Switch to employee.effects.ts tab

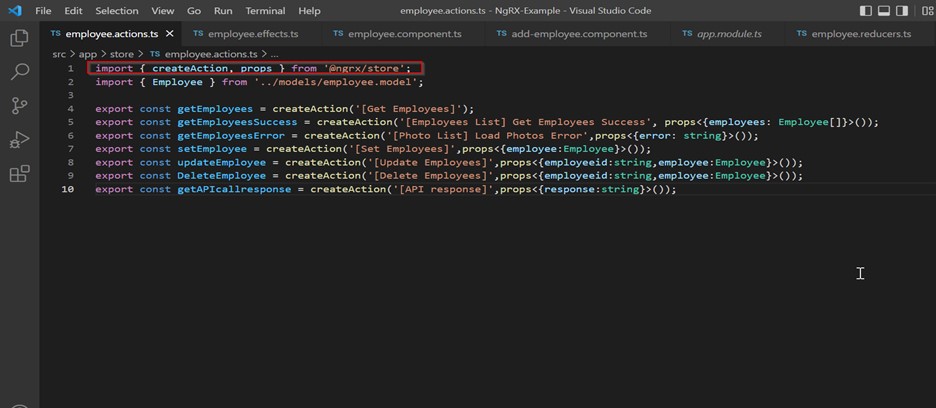(252, 34)
